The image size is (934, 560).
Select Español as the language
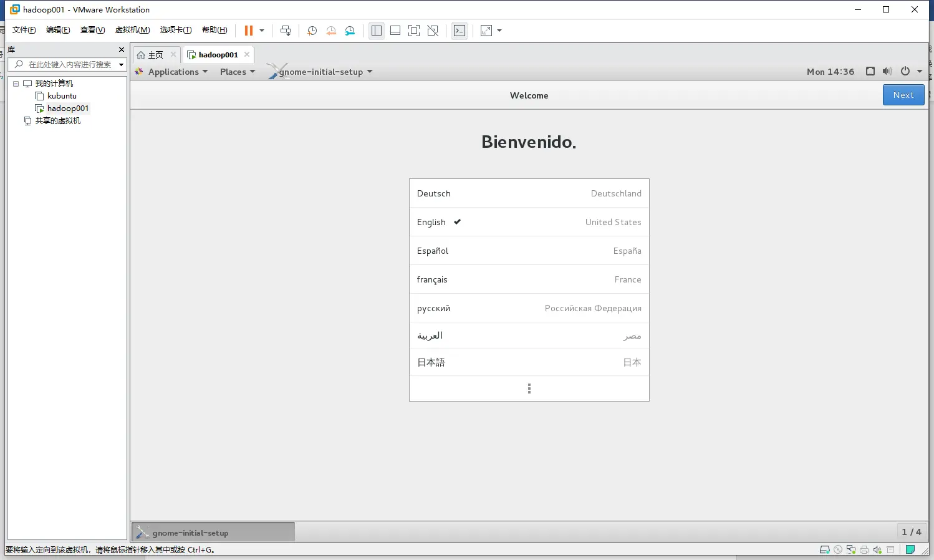(x=529, y=251)
